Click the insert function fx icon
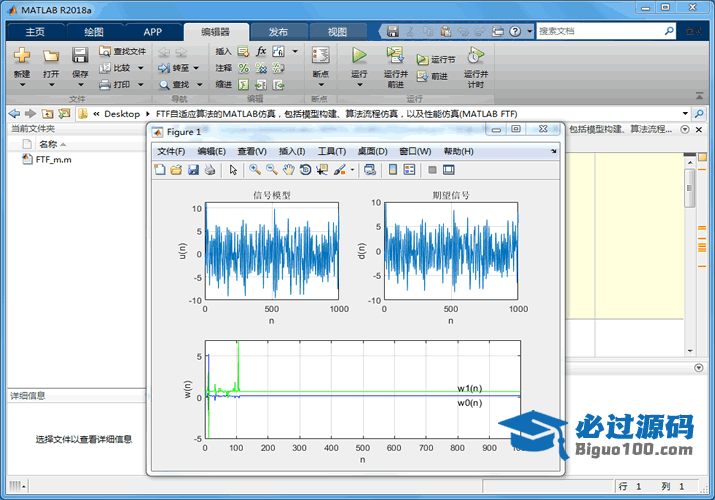Image resolution: width=715 pixels, height=500 pixels. 261,51
